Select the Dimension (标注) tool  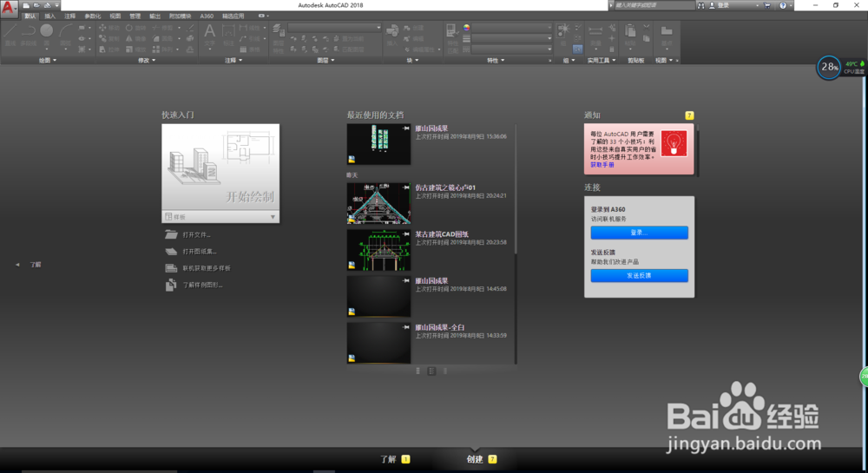(228, 35)
